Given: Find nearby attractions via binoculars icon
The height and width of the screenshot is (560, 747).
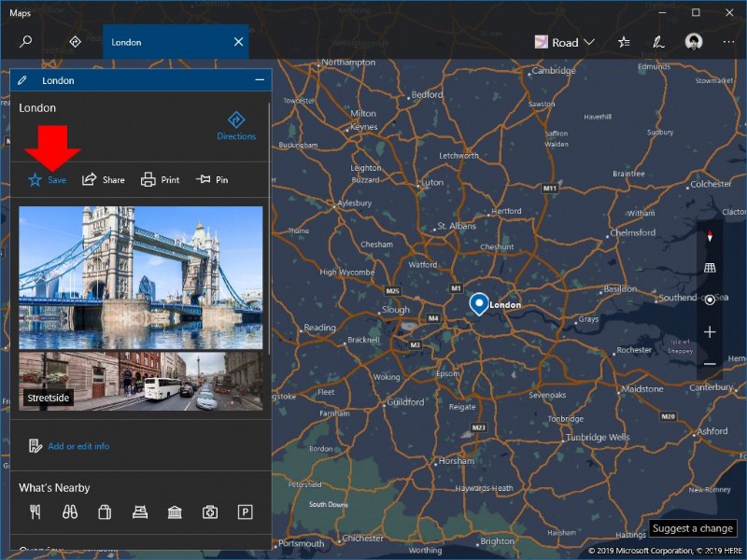Looking at the screenshot, I should tap(71, 511).
